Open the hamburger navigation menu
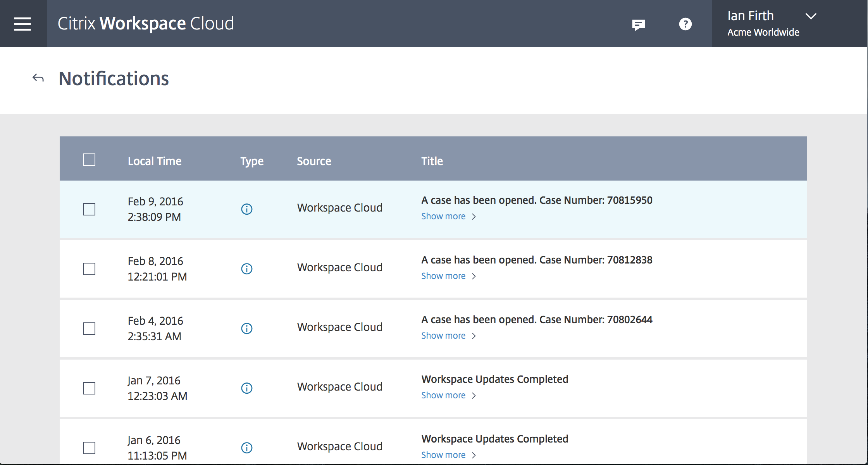This screenshot has width=868, height=465. (22, 24)
